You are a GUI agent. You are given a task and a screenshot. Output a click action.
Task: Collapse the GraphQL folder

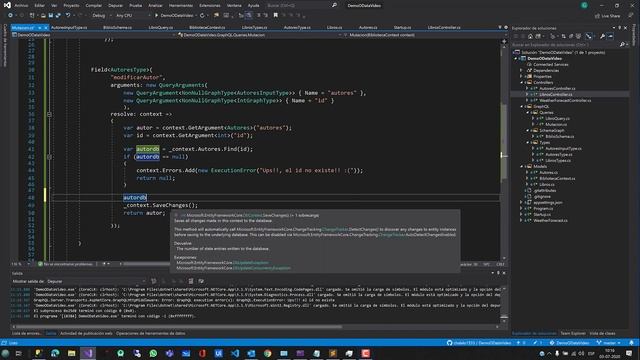[x=521, y=107]
